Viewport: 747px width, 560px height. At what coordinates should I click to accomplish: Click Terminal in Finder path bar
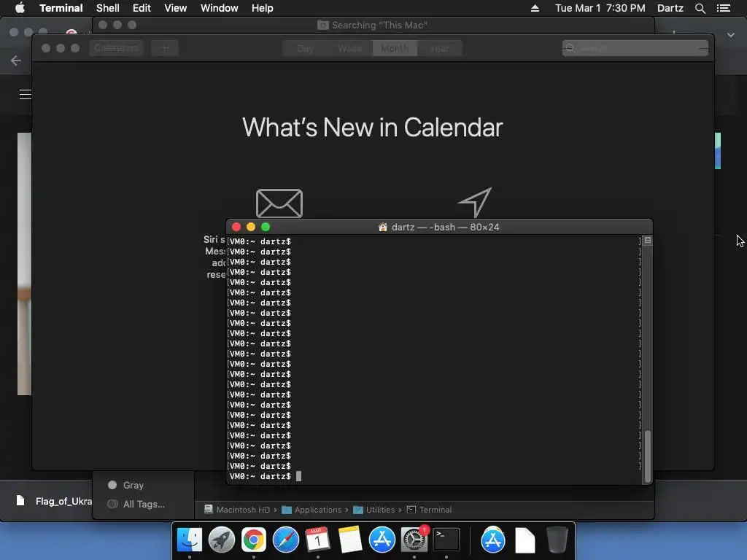[x=429, y=510]
